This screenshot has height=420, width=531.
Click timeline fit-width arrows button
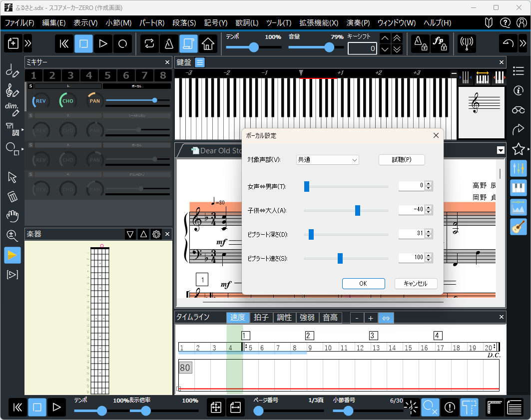coord(386,318)
